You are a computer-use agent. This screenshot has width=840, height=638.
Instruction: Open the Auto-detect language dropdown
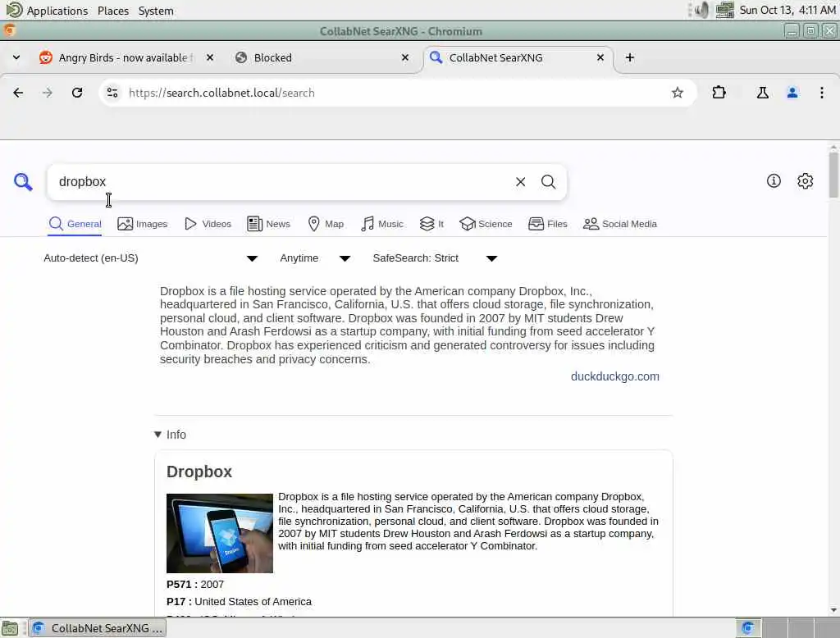click(151, 258)
